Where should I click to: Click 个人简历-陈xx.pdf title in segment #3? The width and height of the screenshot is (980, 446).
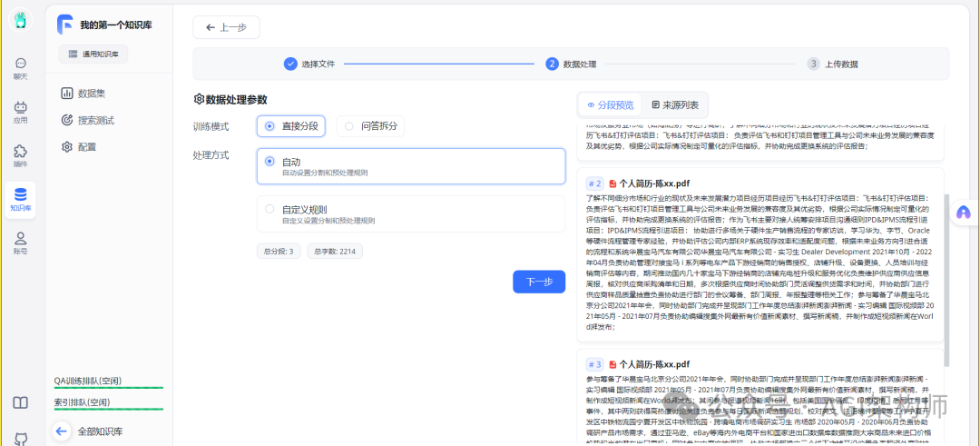pyautogui.click(x=654, y=364)
